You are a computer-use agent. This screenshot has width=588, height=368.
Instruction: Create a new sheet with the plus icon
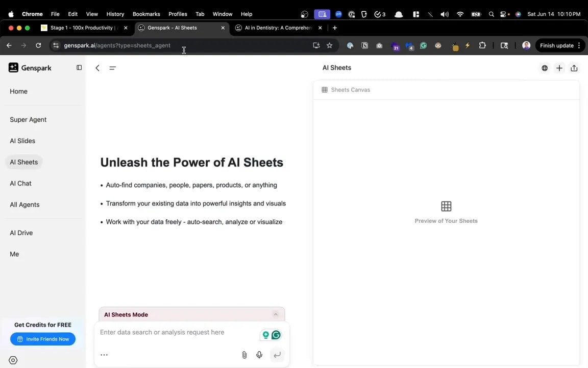click(x=559, y=67)
